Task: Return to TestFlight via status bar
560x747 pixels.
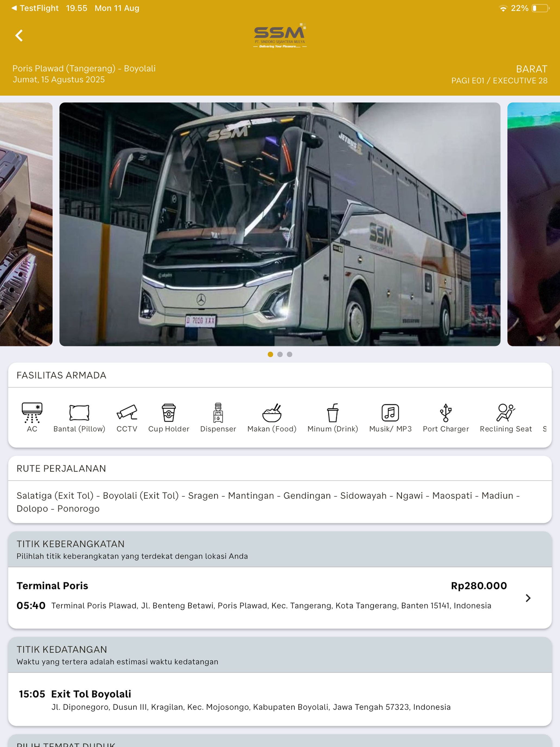Action: point(35,8)
